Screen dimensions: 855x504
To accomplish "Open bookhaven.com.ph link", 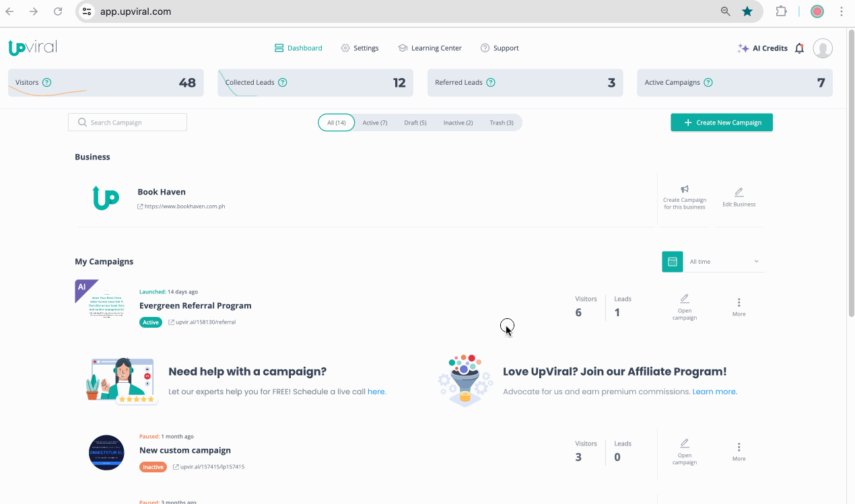I will pyautogui.click(x=181, y=207).
